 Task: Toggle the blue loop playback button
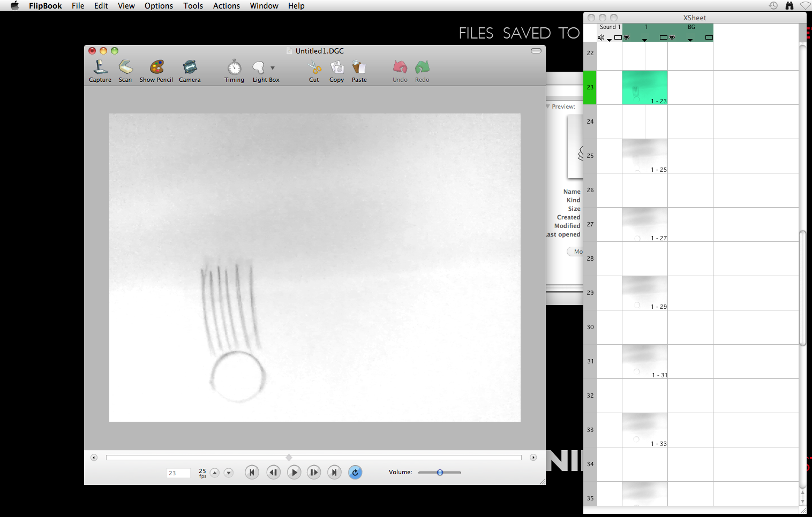(355, 473)
